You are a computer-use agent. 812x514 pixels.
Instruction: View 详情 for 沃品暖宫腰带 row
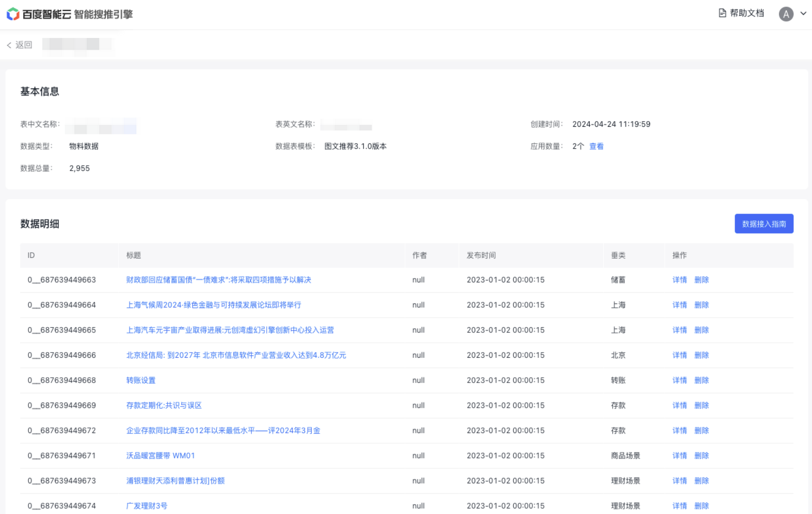(x=680, y=455)
